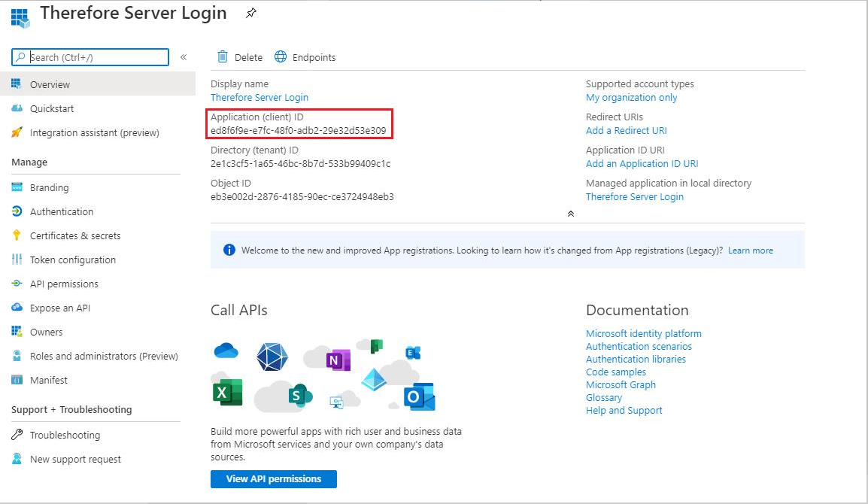
Task: Select the Application (client) ID value
Action: tap(299, 131)
